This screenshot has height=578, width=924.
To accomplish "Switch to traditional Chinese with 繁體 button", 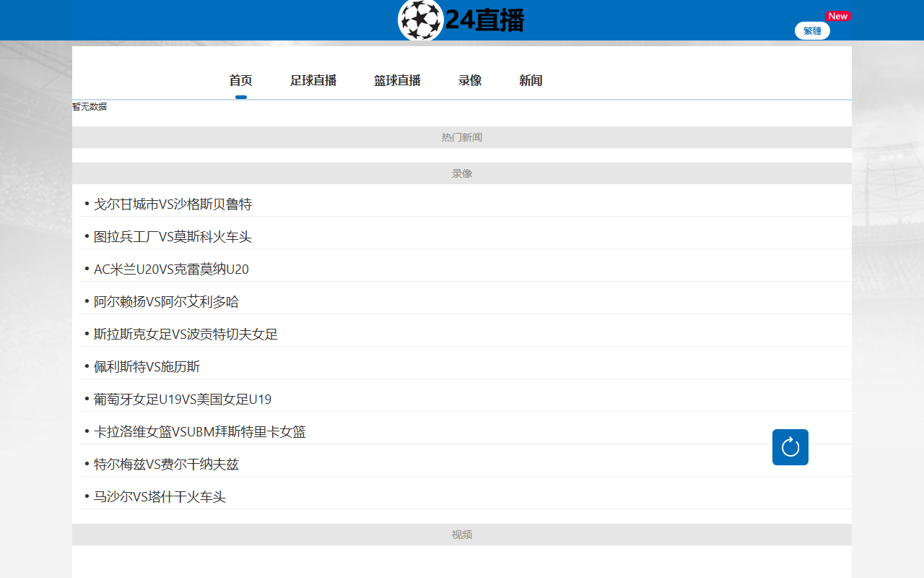I will pos(812,30).
